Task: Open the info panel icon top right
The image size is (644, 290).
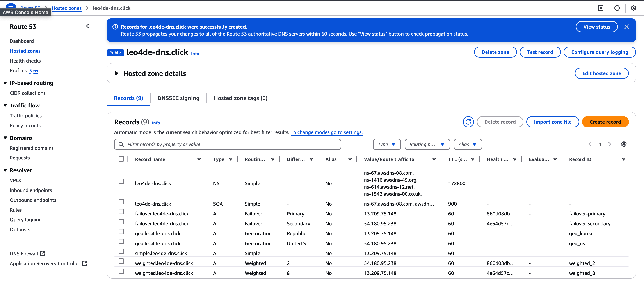Action: tap(617, 8)
